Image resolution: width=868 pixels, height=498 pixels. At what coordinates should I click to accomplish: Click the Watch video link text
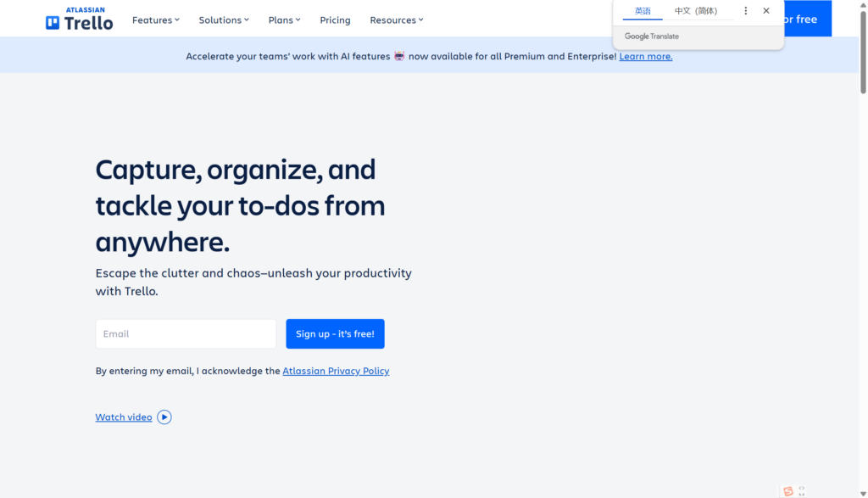point(124,417)
